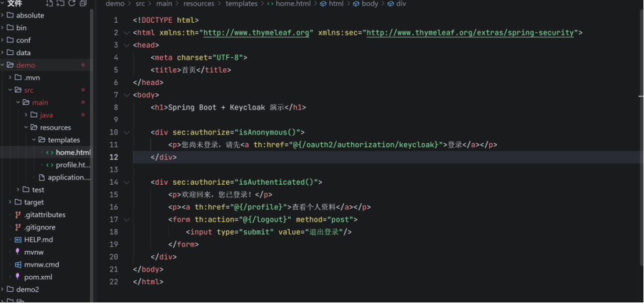The width and height of the screenshot is (644, 303).
Task: Click the html symbol breadcrumb
Action: [x=336, y=3]
